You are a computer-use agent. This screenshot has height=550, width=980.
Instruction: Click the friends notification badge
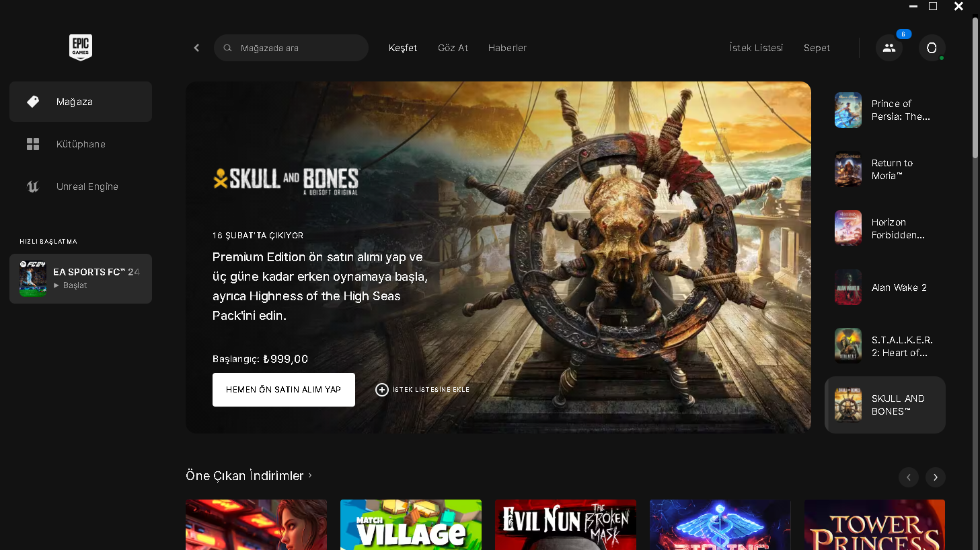point(904,34)
